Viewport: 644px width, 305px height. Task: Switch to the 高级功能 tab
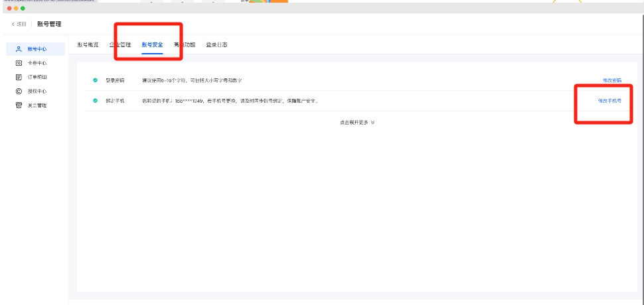click(185, 44)
